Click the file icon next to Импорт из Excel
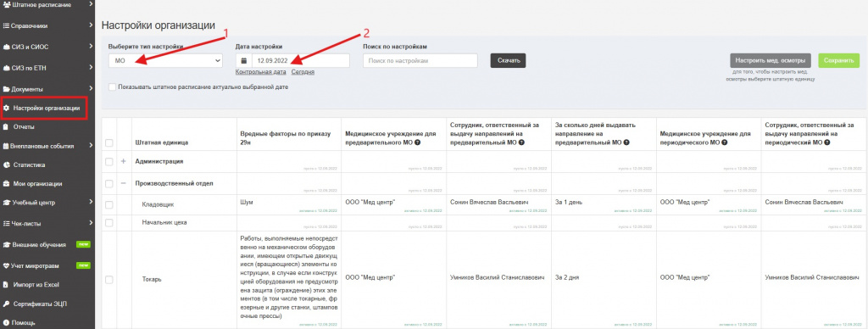 [x=6, y=285]
